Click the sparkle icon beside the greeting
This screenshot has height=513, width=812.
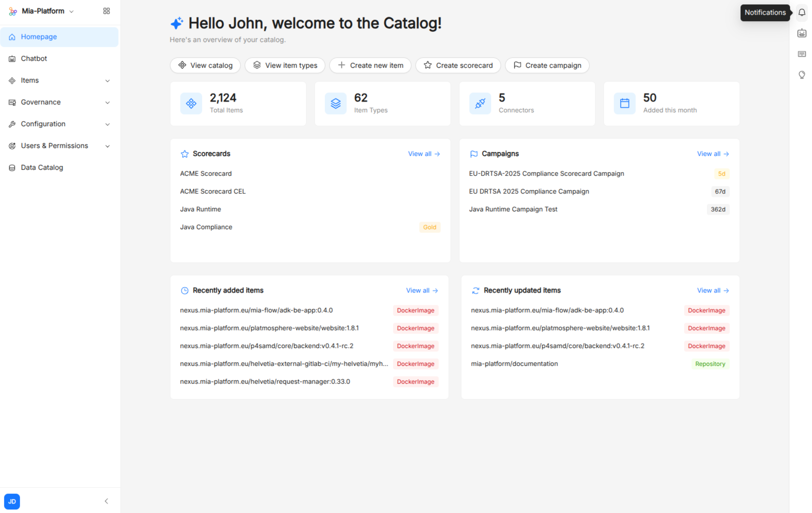pyautogui.click(x=177, y=23)
